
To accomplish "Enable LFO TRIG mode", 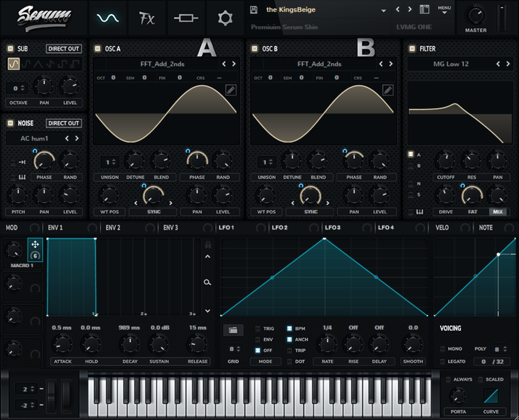I will [258, 328].
